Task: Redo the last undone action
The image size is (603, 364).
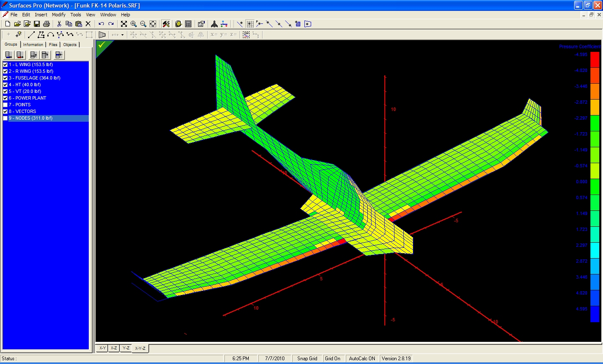Action: pos(111,24)
